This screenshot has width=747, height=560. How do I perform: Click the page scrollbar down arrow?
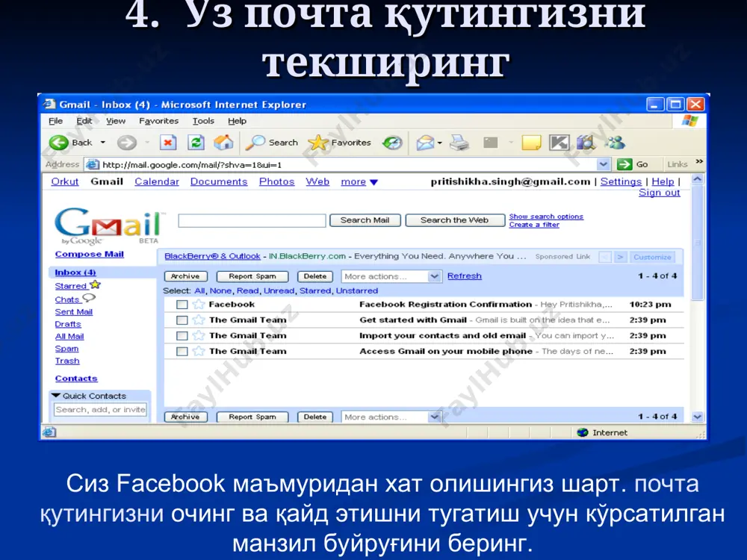pyautogui.click(x=697, y=417)
